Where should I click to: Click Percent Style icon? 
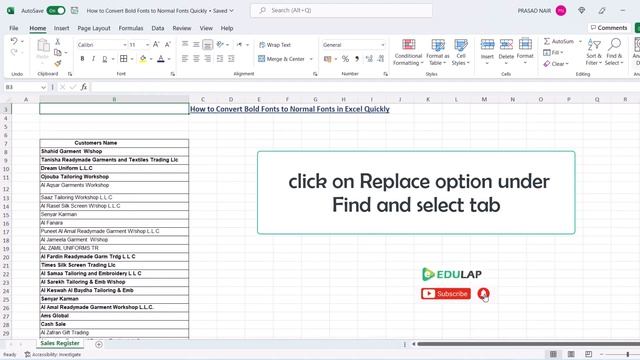tap(345, 59)
